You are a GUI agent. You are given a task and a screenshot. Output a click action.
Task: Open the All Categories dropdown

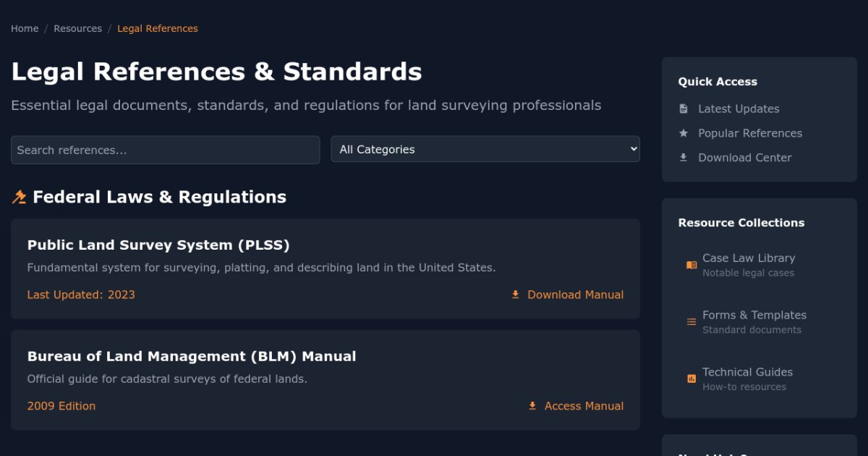pos(485,150)
